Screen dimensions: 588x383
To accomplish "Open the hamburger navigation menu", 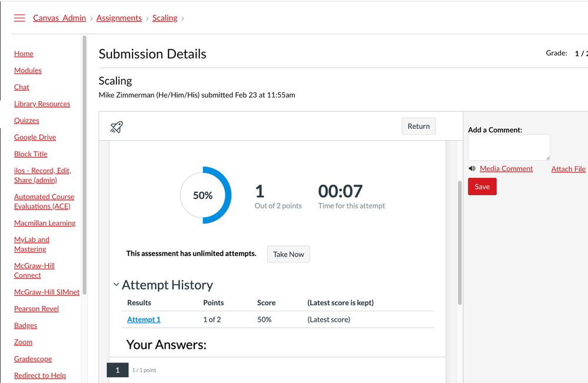I will click(19, 18).
